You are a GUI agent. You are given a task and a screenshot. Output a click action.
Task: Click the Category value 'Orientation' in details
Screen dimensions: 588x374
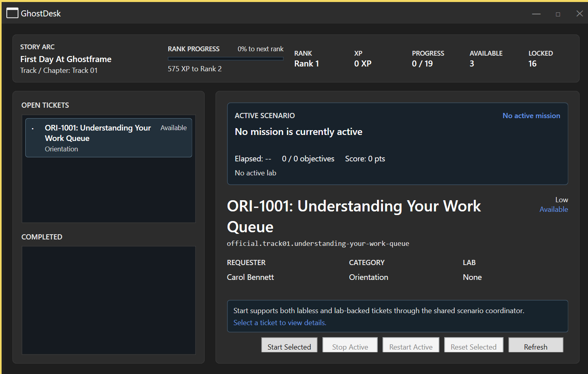pos(369,277)
